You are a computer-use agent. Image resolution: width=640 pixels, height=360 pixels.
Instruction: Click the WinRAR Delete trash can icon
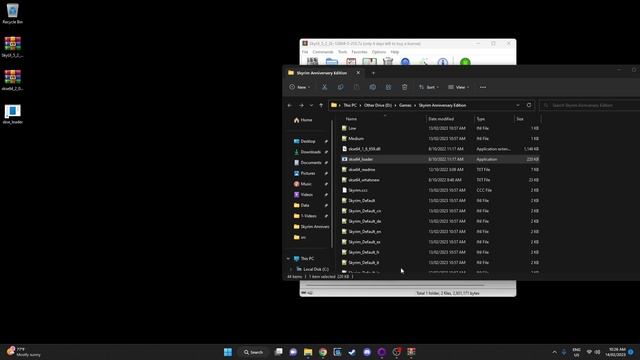click(388, 62)
